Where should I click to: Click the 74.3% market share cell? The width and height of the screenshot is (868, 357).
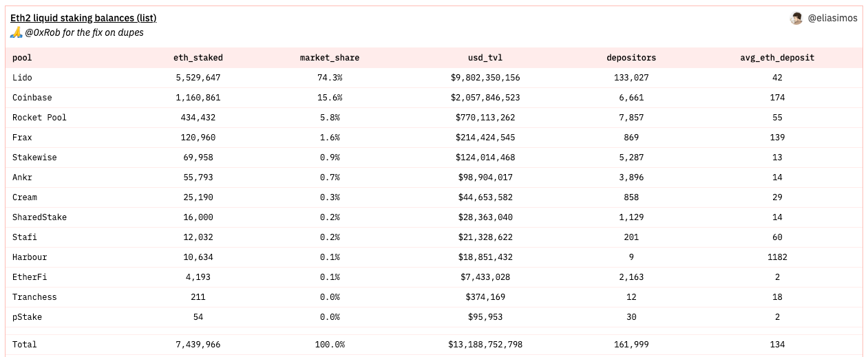tap(330, 78)
